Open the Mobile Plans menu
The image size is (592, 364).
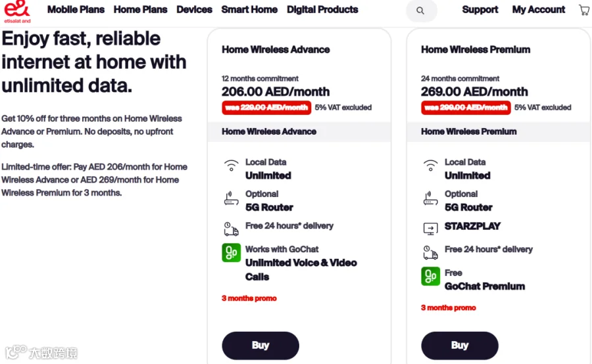click(76, 9)
